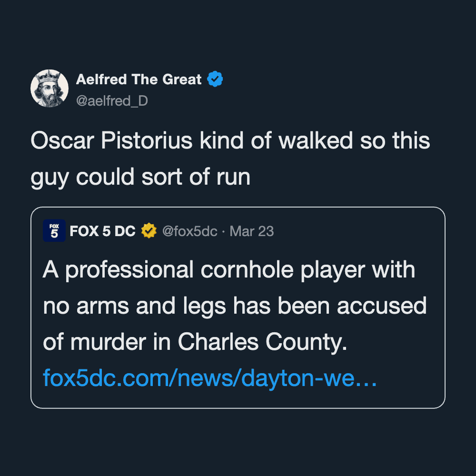Image resolution: width=476 pixels, height=476 pixels.
Task: Click the @fox5dc handle
Action: click(x=189, y=231)
